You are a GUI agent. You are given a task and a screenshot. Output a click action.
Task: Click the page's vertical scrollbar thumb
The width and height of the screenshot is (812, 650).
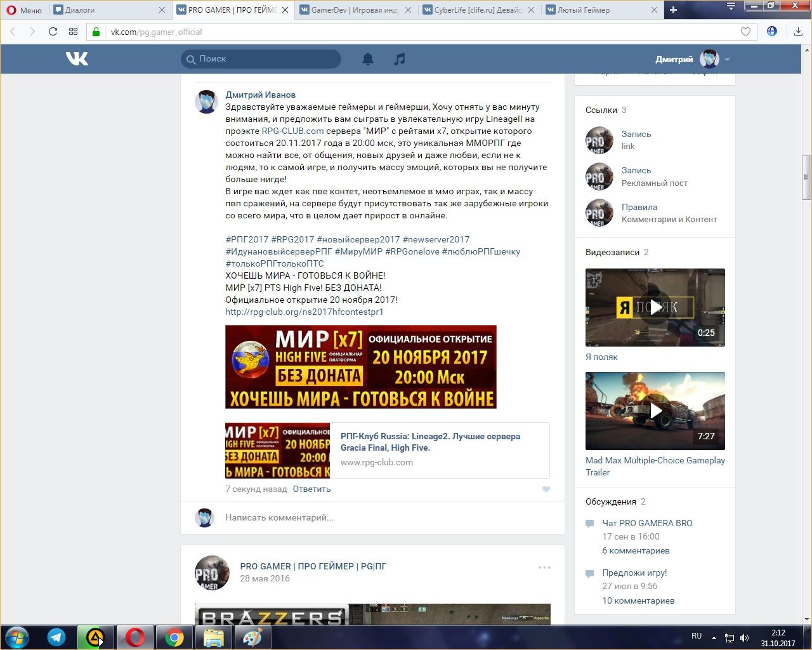[x=806, y=178]
